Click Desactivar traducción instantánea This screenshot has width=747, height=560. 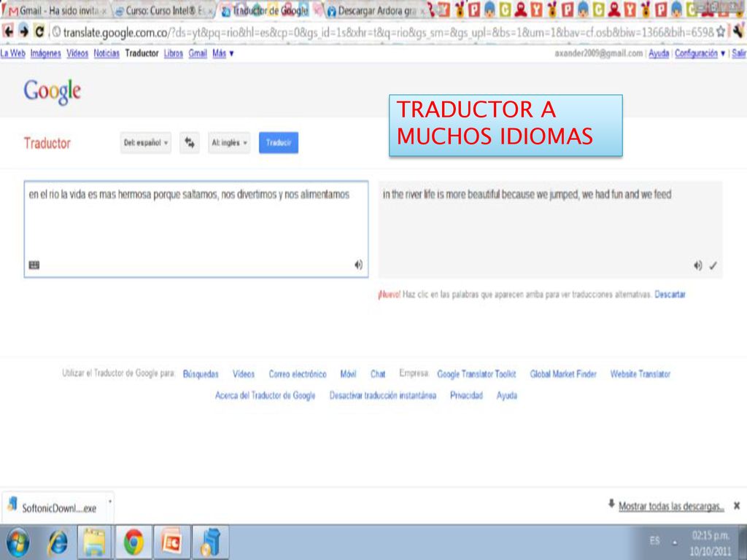[383, 396]
